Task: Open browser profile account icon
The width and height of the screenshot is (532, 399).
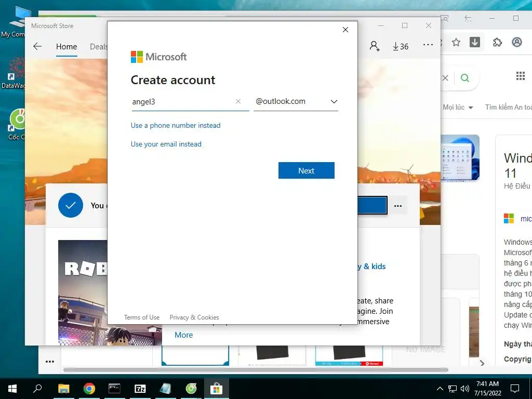Action: pos(517,42)
